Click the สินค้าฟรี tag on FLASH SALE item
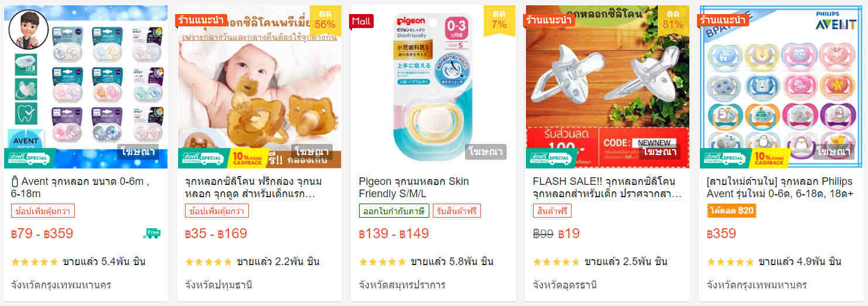 click(x=552, y=211)
